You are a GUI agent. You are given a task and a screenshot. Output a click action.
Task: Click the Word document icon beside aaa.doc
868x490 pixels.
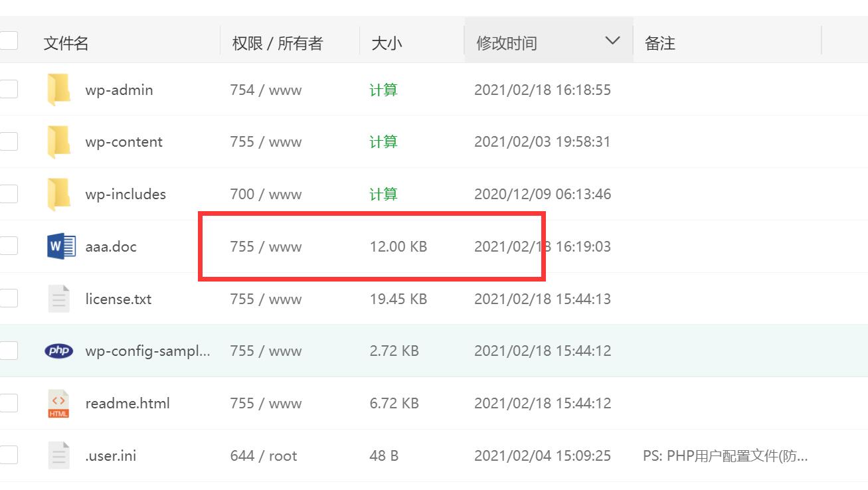coord(60,246)
